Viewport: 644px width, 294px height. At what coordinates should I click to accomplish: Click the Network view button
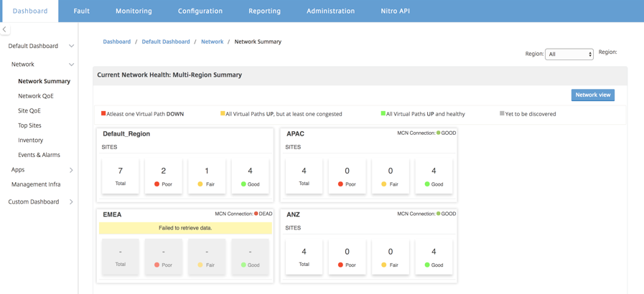(x=592, y=95)
